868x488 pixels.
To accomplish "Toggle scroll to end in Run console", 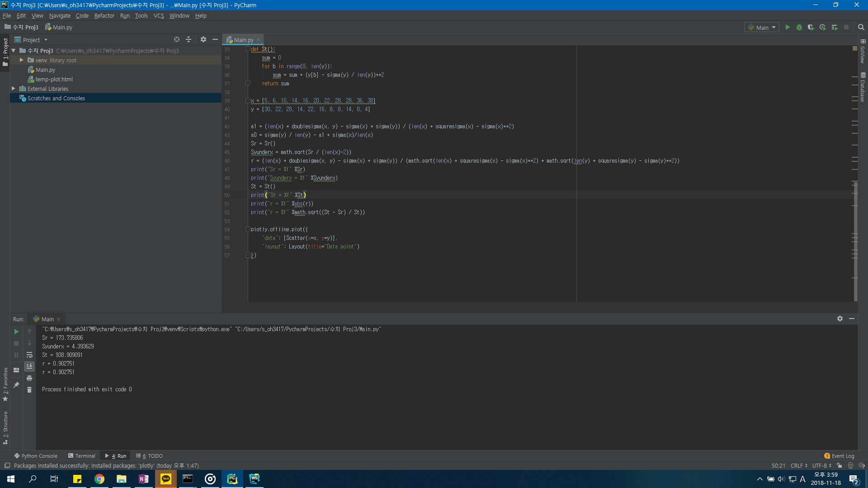I will coord(29,366).
